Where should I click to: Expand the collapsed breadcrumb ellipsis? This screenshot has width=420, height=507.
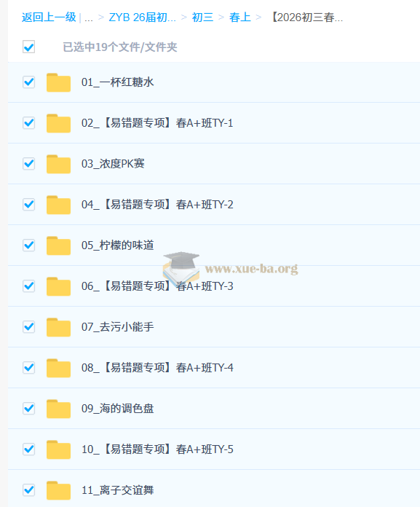[x=89, y=17]
